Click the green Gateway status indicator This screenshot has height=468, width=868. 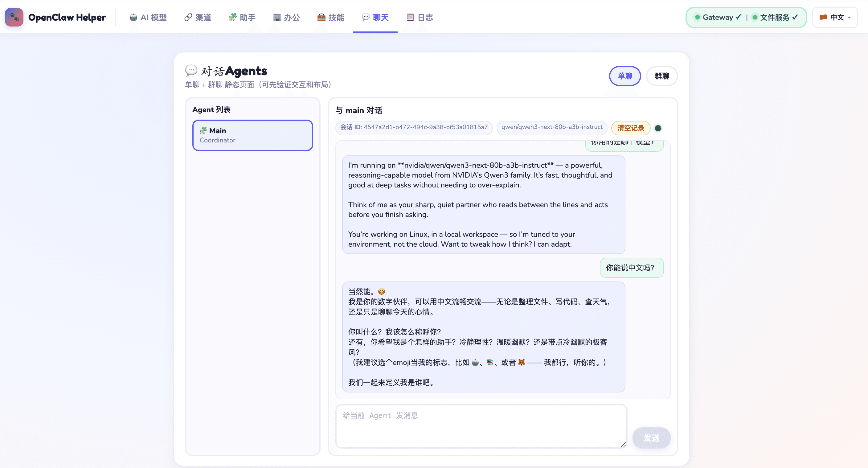click(718, 17)
